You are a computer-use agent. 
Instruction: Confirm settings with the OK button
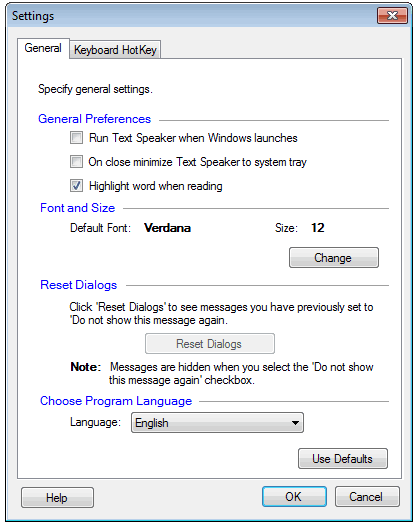pyautogui.click(x=294, y=497)
